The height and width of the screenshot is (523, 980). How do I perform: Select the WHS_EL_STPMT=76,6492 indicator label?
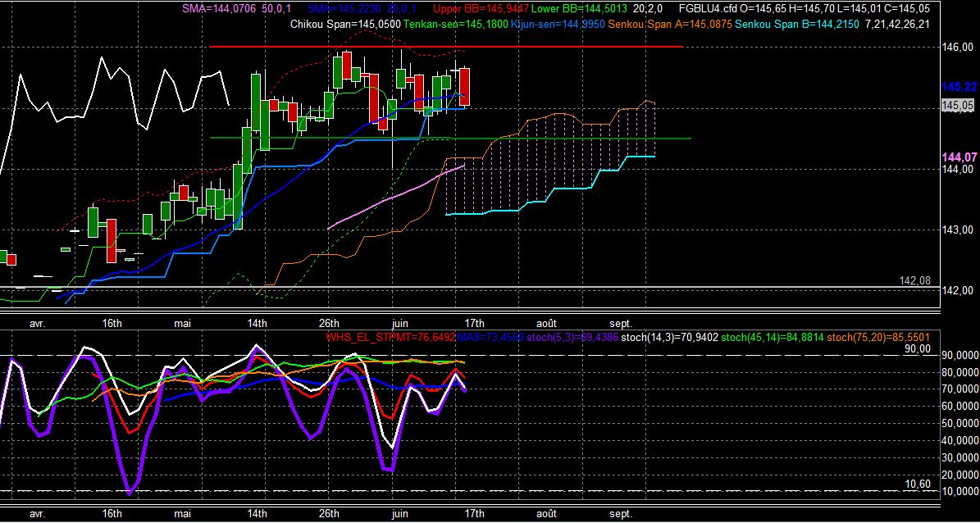click(390, 338)
